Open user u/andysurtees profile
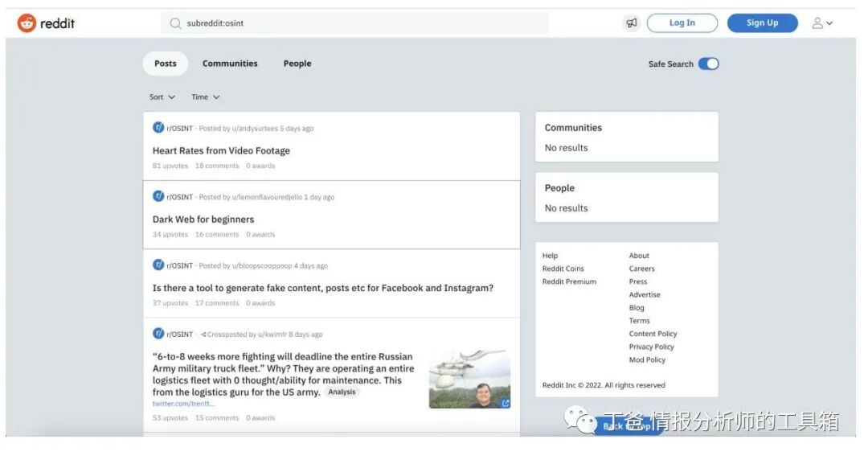Viewport: 868px width, 460px height. point(255,129)
